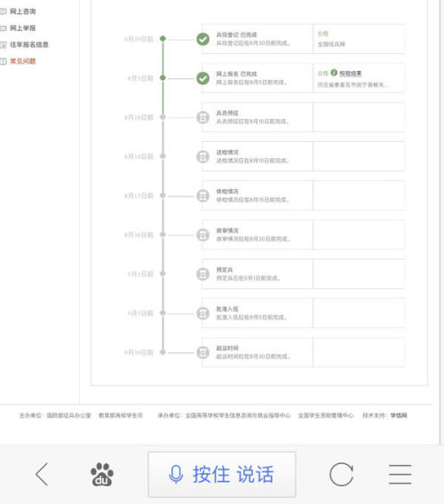Image resolution: width=444 pixels, height=504 pixels.
Task: Open the Baidu paw home icon
Action: coord(102,474)
